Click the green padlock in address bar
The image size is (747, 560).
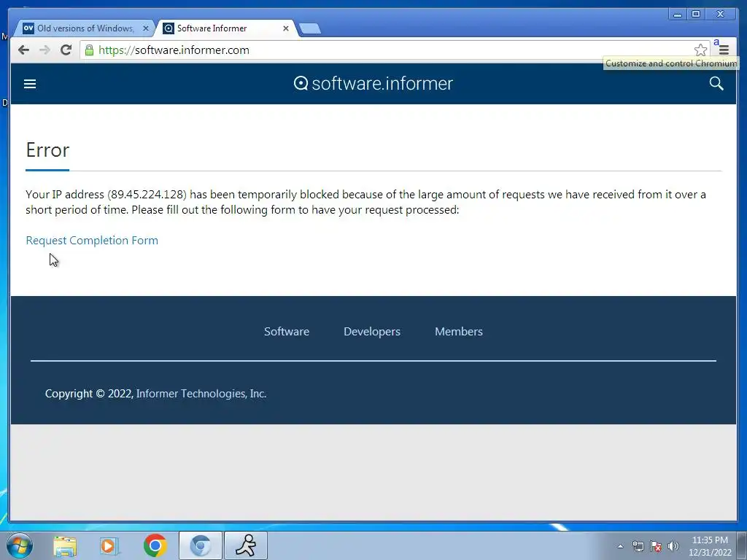[89, 50]
